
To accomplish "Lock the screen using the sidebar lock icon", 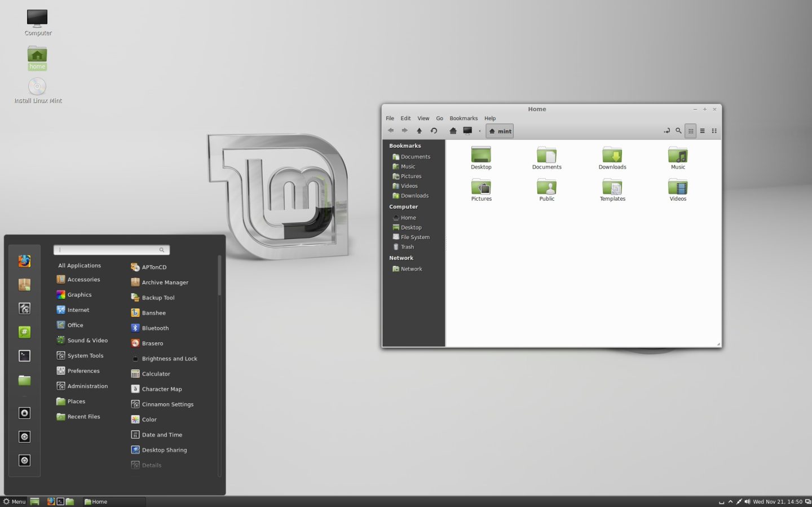I will (x=24, y=413).
